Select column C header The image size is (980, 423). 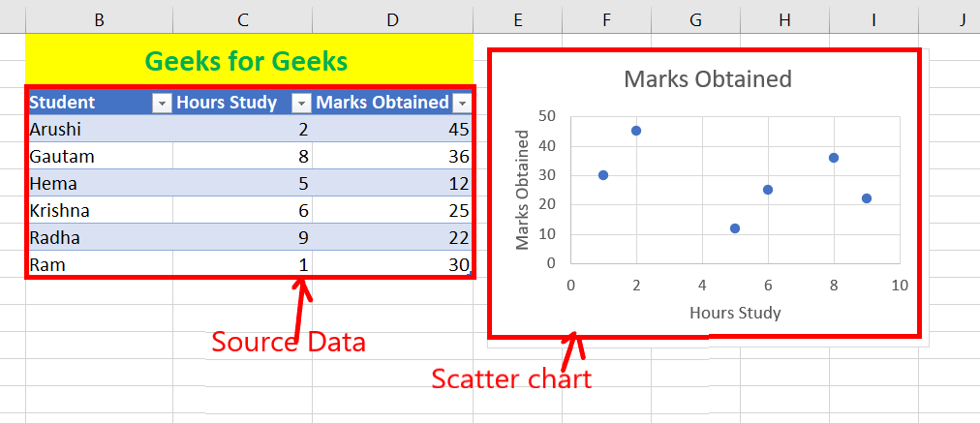pos(242,20)
